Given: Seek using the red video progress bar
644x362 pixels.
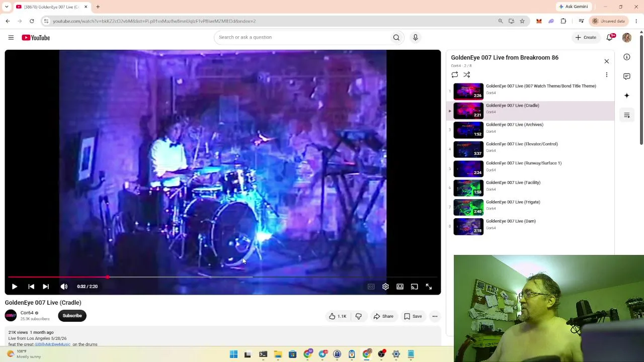Looking at the screenshot, I should pyautogui.click(x=223, y=277).
